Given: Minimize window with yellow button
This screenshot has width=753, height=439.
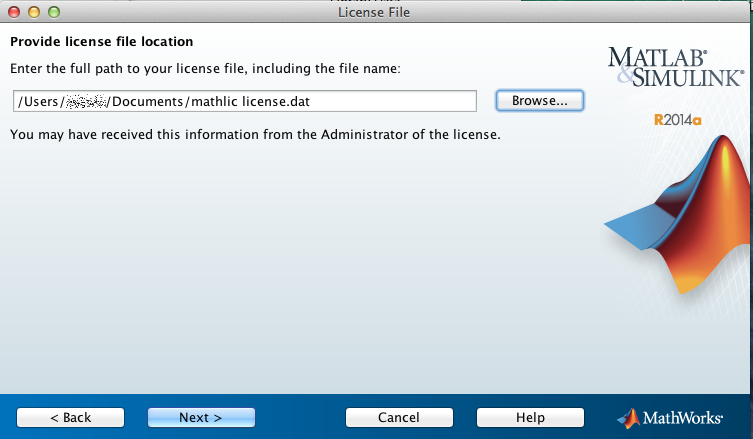Looking at the screenshot, I should [34, 12].
